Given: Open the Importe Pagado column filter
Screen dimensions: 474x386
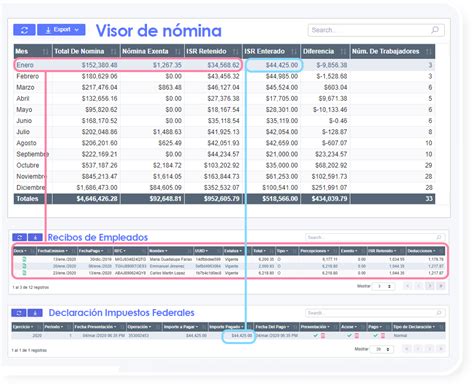Looking at the screenshot, I should click(x=242, y=327).
